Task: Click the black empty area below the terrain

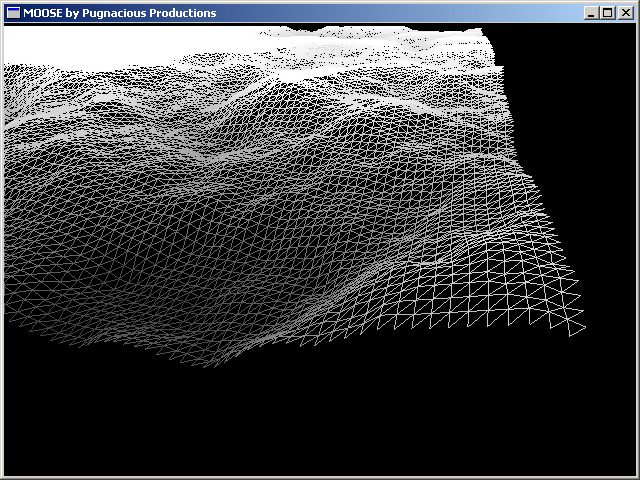Action: tap(320, 420)
